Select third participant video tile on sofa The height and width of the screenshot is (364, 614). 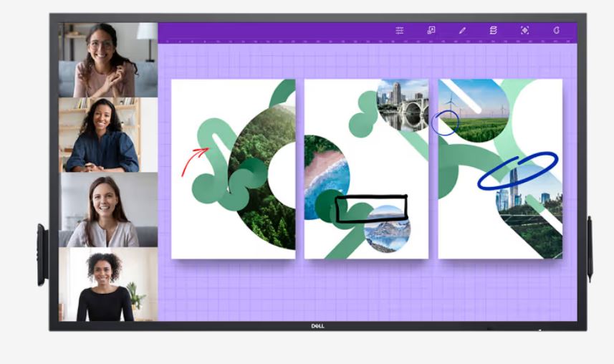tap(107, 210)
